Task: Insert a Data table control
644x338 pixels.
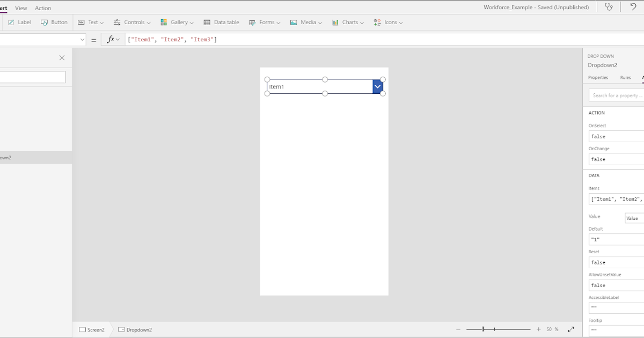Action: click(x=222, y=22)
